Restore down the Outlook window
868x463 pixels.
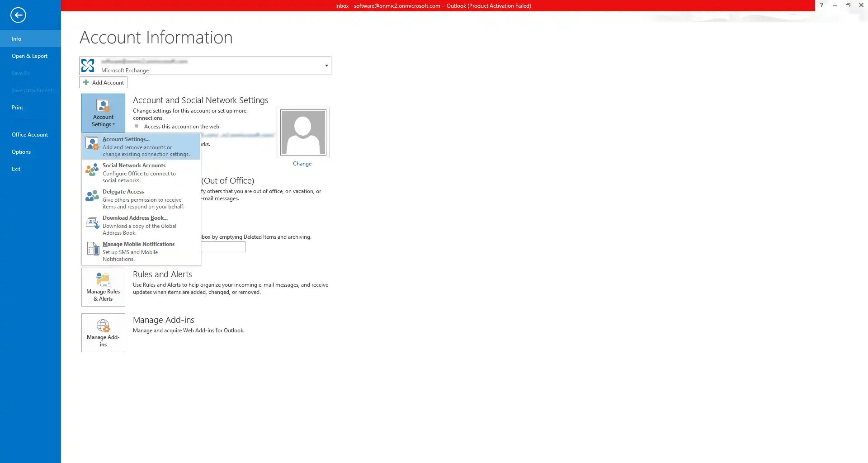click(x=848, y=5)
